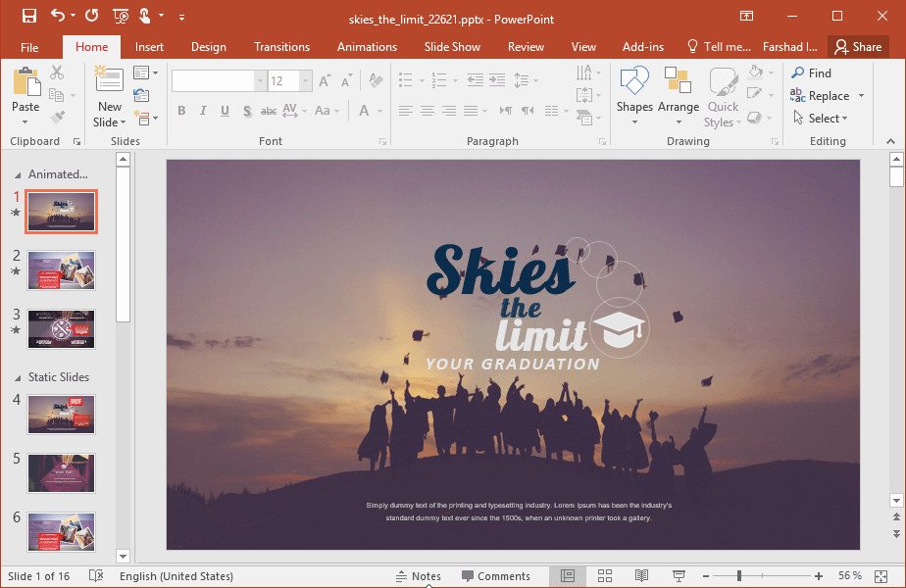Switch to the Transitions tab
The image size is (906, 588).
[x=281, y=47]
